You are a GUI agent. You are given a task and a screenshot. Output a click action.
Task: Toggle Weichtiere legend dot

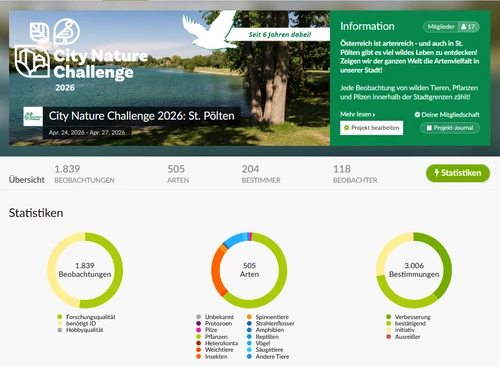pyautogui.click(x=199, y=350)
